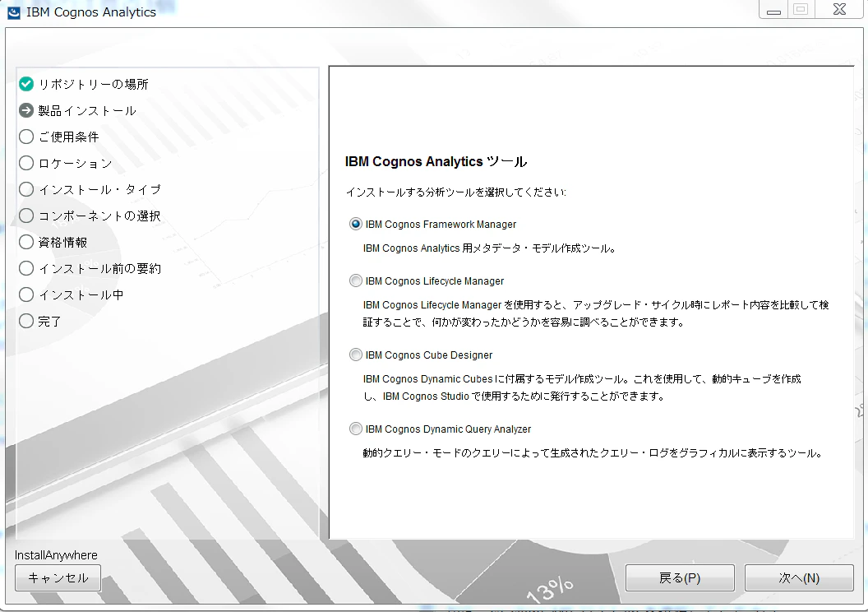Click the 資格情報 step label
Image resolution: width=868 pixels, height=612 pixels.
[62, 242]
